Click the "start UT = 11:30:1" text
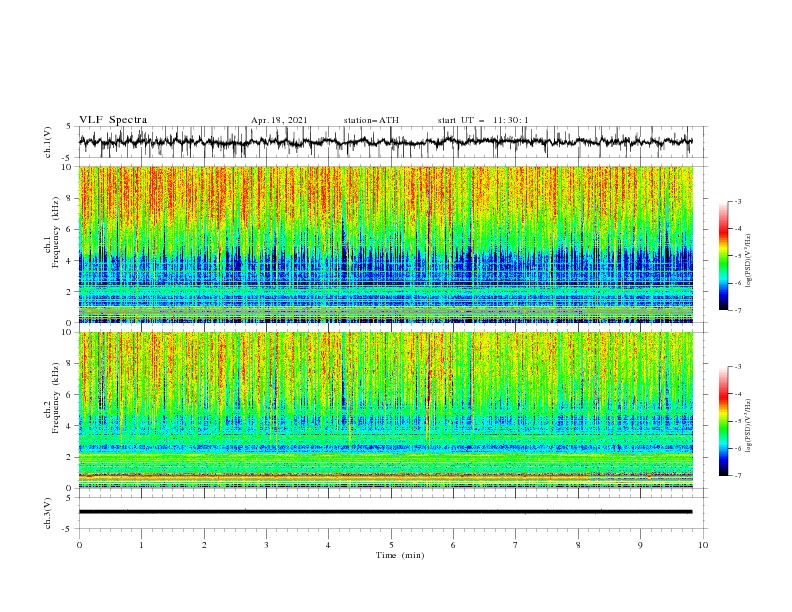Viewport: 792px width, 612px height. pos(483,120)
